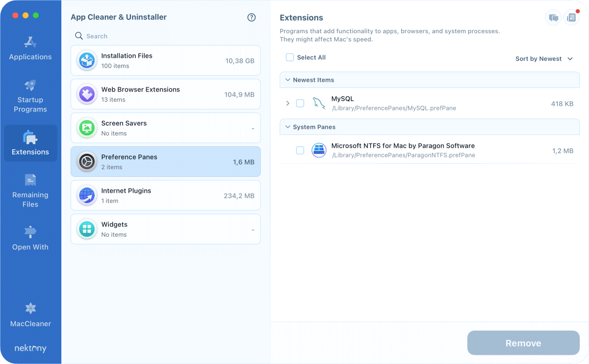This screenshot has width=589, height=364.
Task: Click the green zoom window button
Action: tap(36, 15)
